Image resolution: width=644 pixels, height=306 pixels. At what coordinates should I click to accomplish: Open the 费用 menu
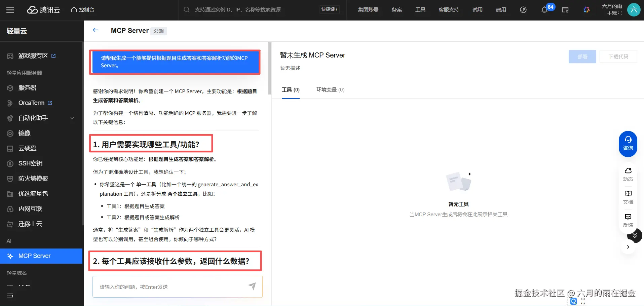click(x=501, y=10)
